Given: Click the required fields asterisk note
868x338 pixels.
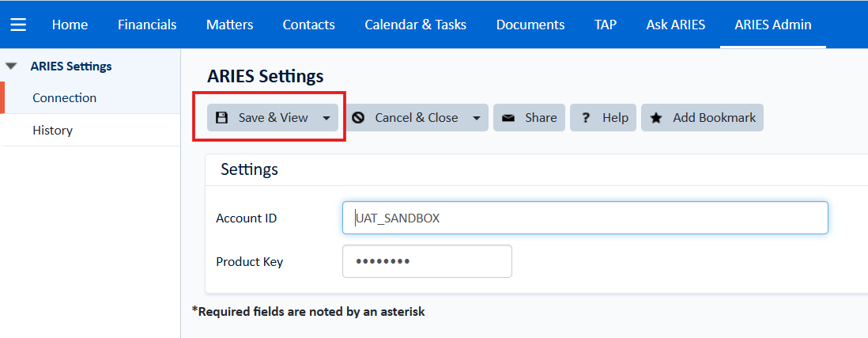Looking at the screenshot, I should (x=308, y=312).
